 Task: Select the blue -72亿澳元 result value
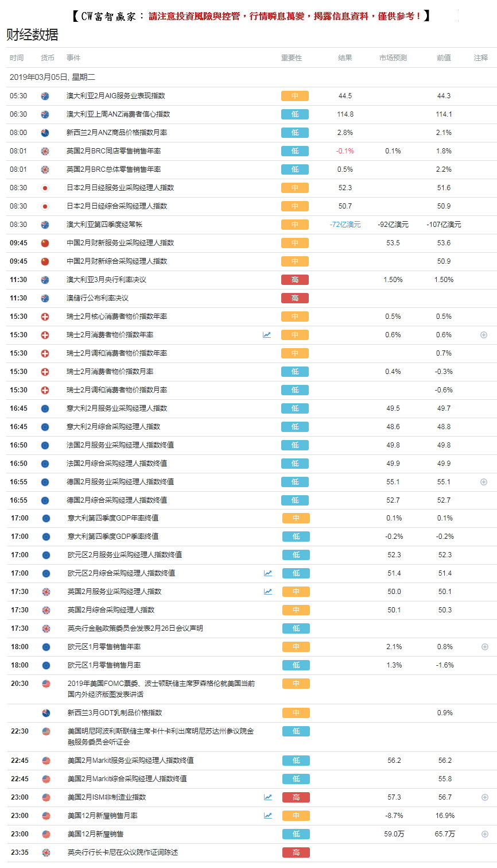(x=345, y=225)
